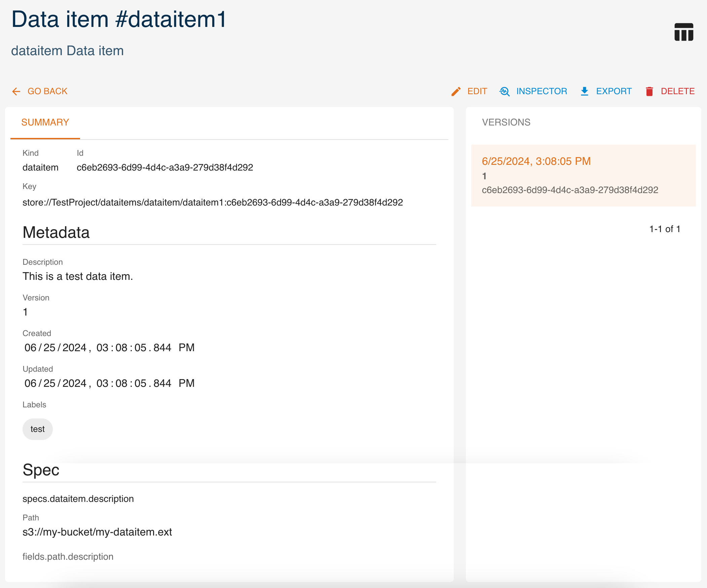This screenshot has width=707, height=588.
Task: Click the 'Data item #dataitem1' page title
Action: (119, 19)
